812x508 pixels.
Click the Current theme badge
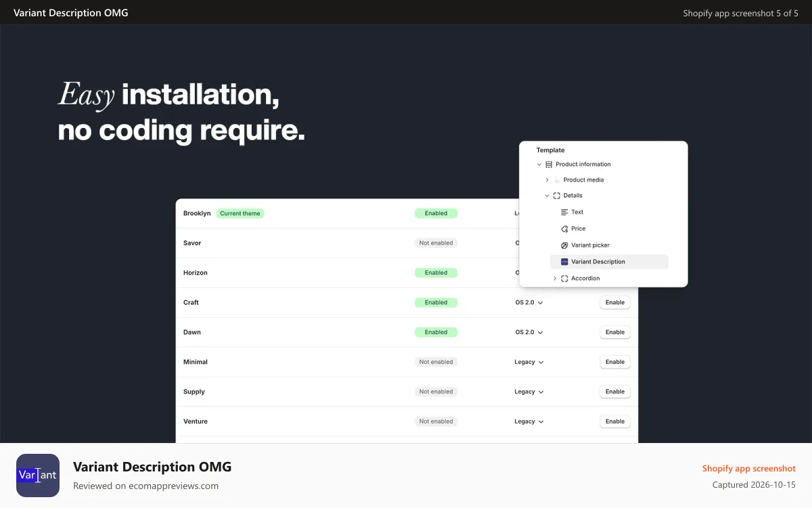[x=240, y=213]
